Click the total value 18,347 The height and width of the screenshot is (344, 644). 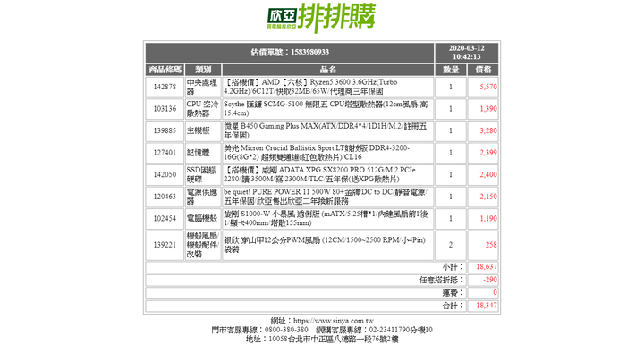pyautogui.click(x=487, y=306)
